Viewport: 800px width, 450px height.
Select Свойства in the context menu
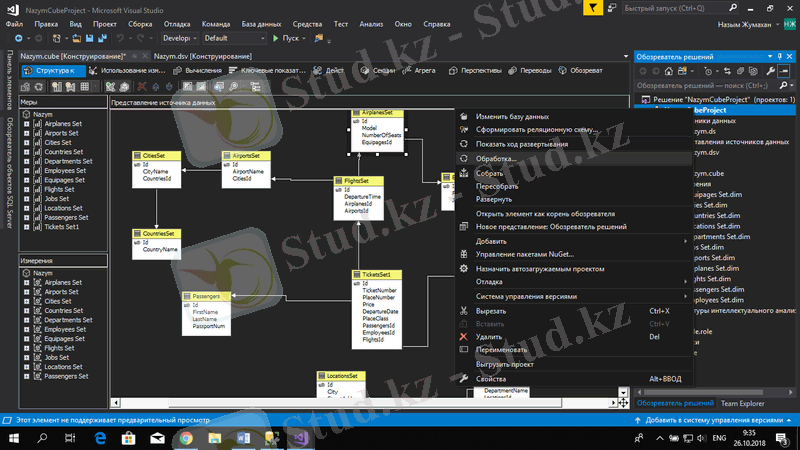(491, 379)
